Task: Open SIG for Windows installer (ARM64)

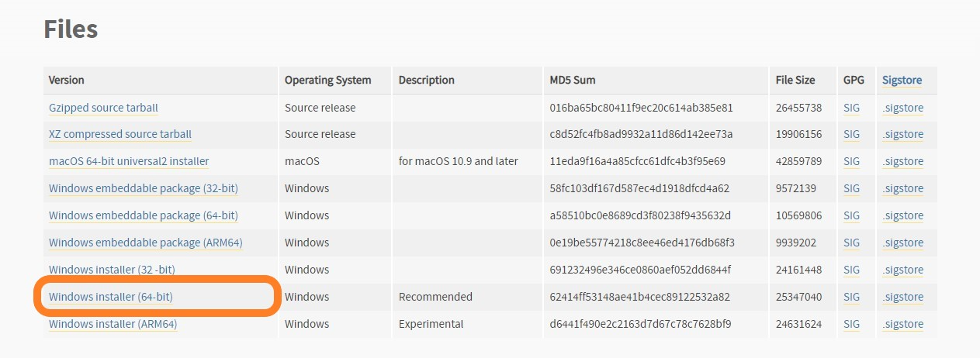Action: (851, 324)
